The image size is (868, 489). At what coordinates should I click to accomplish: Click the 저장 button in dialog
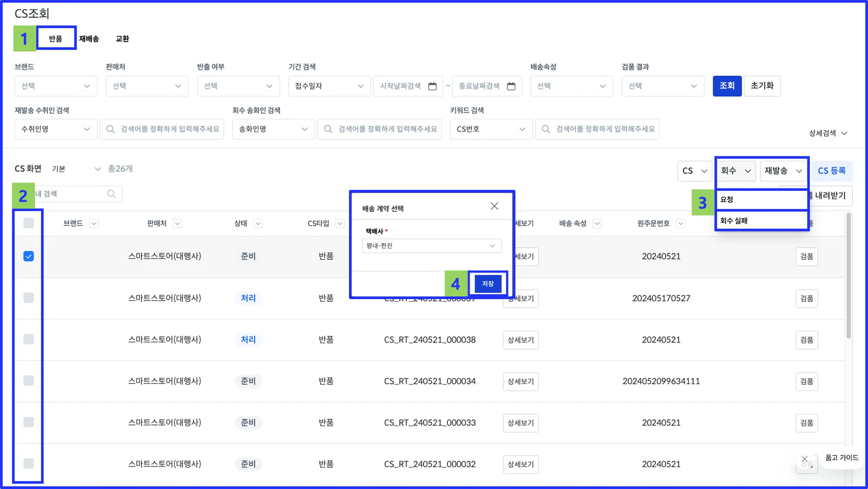pos(488,284)
